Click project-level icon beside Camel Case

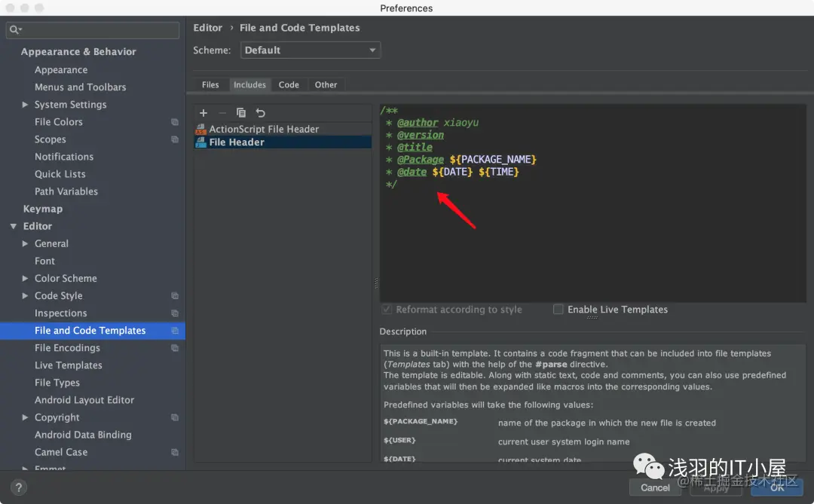[x=175, y=453]
